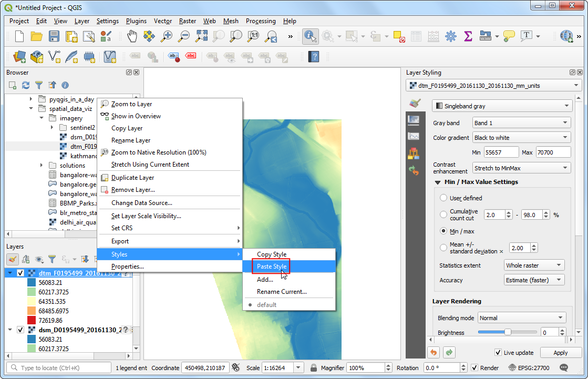Image resolution: width=588 pixels, height=379 pixels.
Task: Open the Processing Toolbox gear icon
Action: [451, 36]
